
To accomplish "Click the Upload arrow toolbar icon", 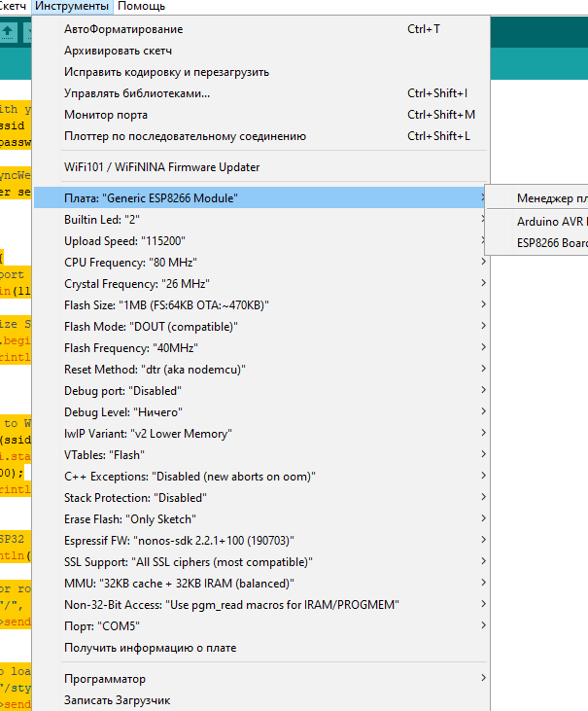I will coord(8,32).
